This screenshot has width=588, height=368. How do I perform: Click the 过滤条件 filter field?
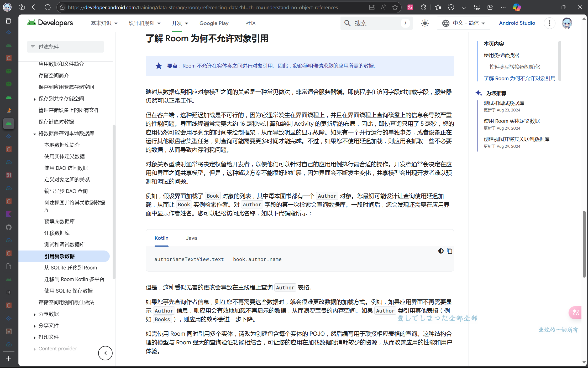[65, 47]
